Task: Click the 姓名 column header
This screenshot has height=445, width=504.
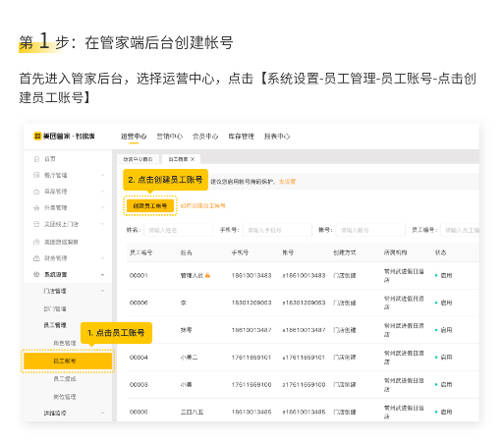Action: coord(187,252)
